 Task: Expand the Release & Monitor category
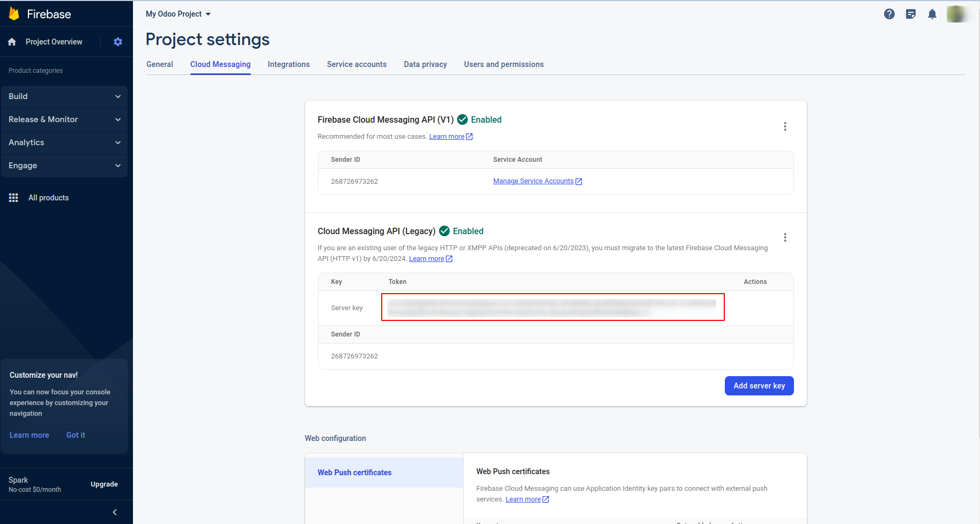point(64,119)
